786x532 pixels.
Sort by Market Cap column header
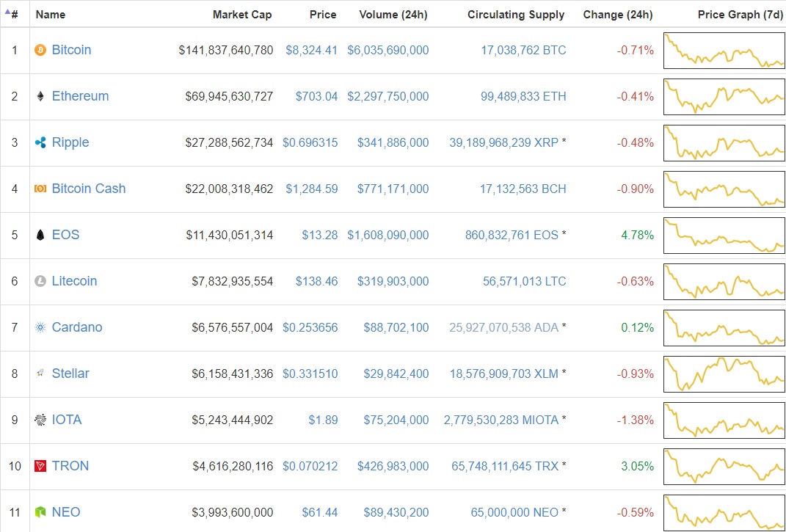click(x=242, y=15)
